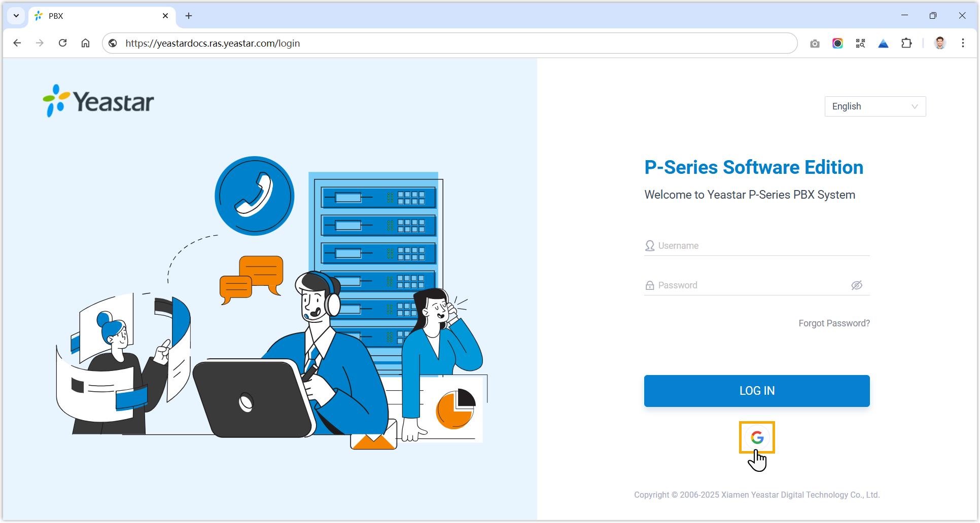Open the browser three-dot menu

tap(963, 44)
